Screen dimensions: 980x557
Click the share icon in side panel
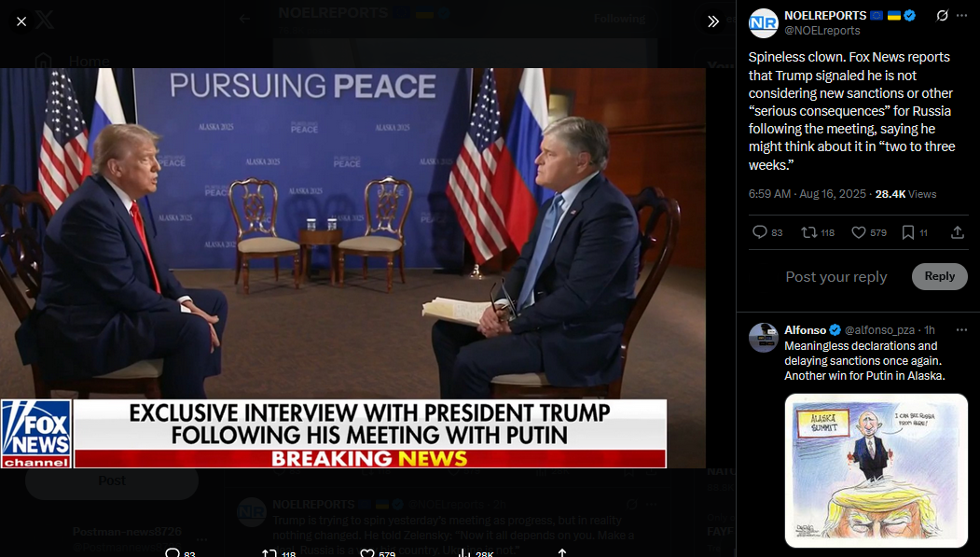click(957, 232)
